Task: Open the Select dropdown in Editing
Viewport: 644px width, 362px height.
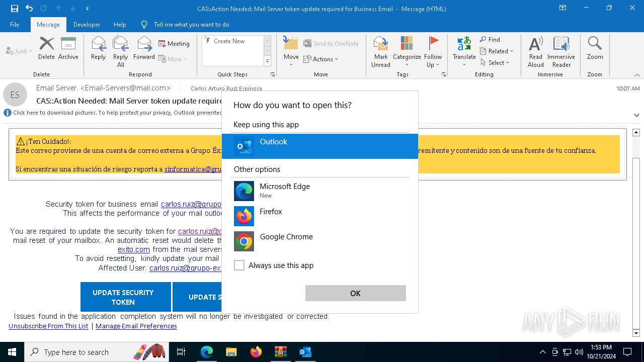Action: point(495,63)
